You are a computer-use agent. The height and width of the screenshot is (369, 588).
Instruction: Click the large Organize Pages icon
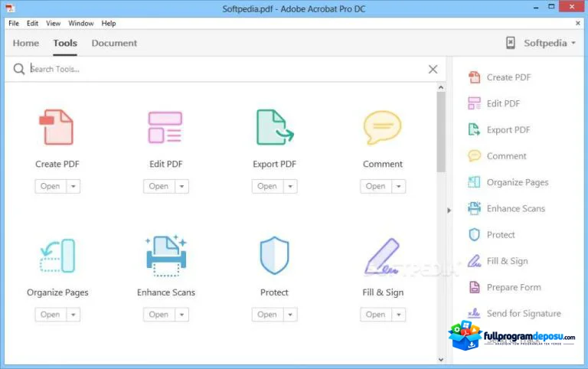[x=57, y=256]
